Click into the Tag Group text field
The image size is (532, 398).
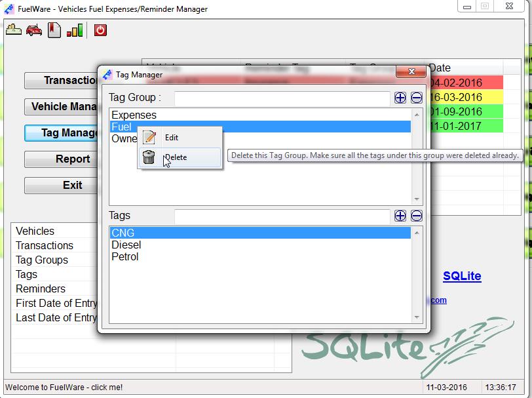pos(282,98)
